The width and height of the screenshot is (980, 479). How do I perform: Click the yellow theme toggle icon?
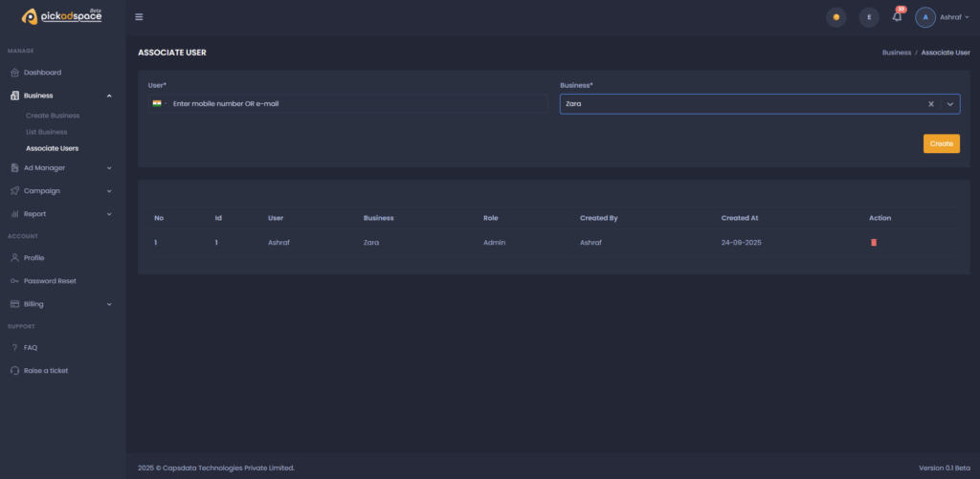[x=836, y=17]
